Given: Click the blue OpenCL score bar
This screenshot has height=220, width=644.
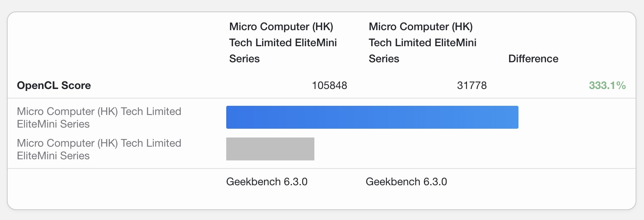Looking at the screenshot, I should click(x=372, y=117).
